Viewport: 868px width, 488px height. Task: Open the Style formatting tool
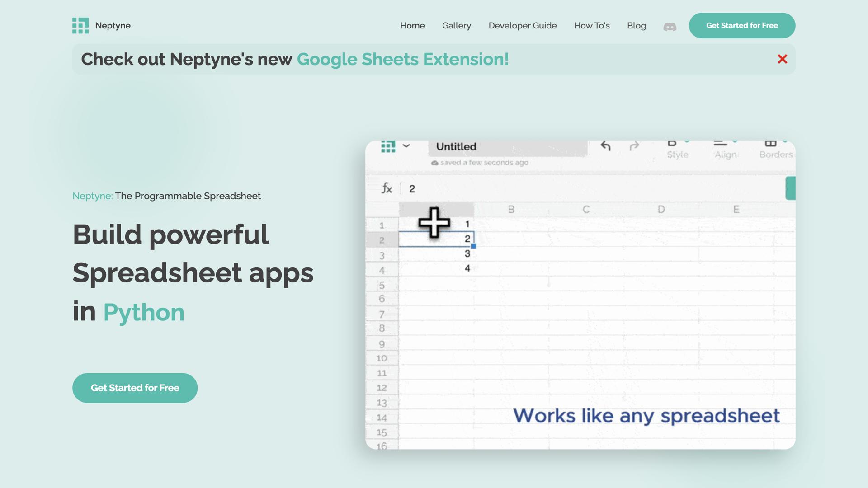point(677,149)
